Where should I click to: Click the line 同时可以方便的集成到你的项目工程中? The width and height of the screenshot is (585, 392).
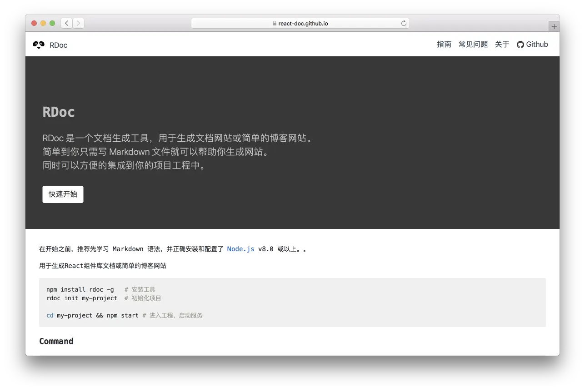124,165
